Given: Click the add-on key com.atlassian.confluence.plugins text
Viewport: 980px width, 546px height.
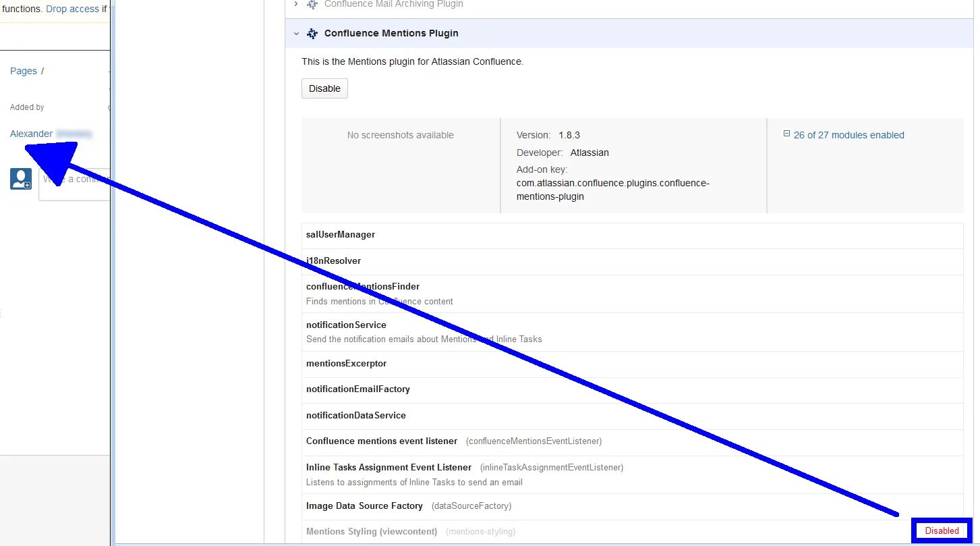Looking at the screenshot, I should (x=613, y=190).
